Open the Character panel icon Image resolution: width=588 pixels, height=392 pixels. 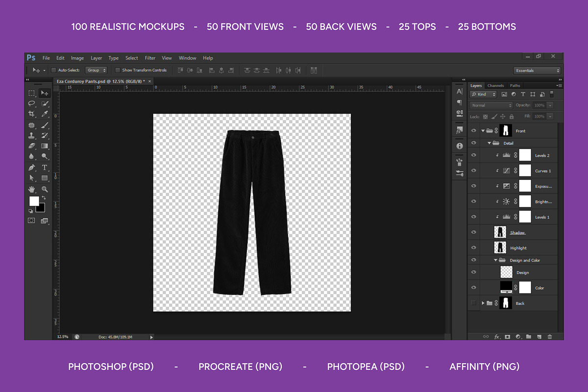coord(459,92)
